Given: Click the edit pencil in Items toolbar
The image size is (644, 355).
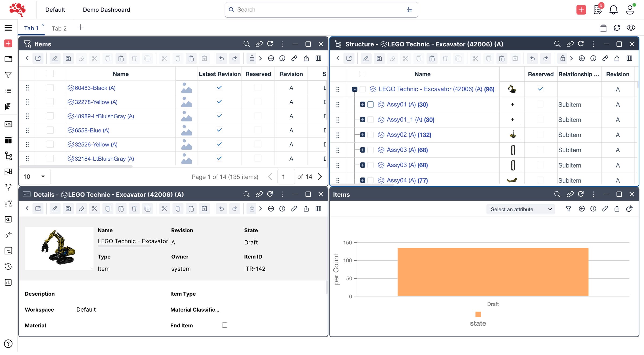Looking at the screenshot, I should (x=55, y=58).
